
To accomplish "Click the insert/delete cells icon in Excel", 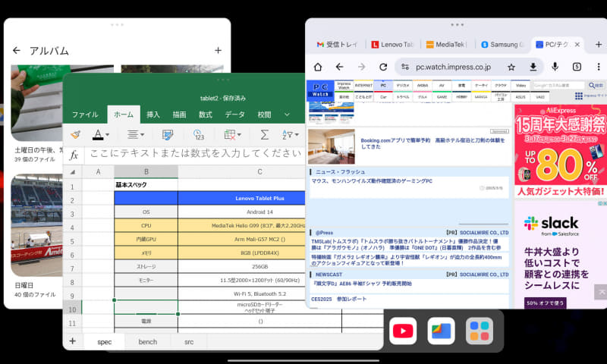I will click(x=230, y=135).
